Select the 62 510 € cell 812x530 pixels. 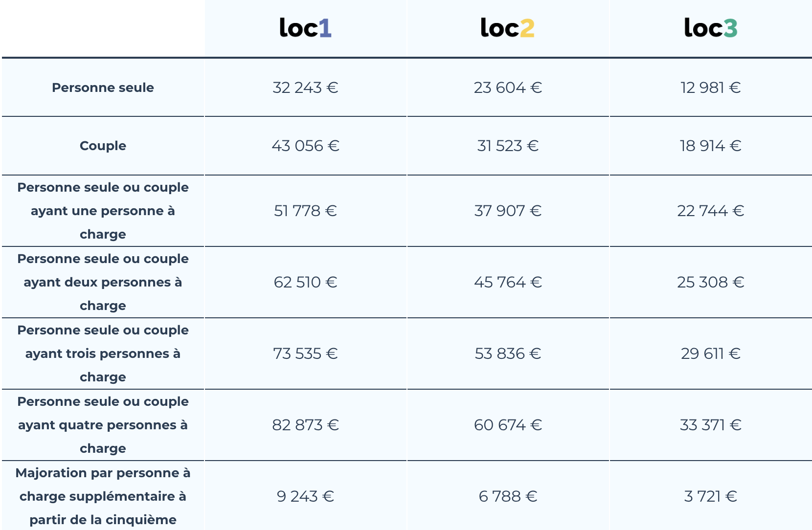pos(305,282)
